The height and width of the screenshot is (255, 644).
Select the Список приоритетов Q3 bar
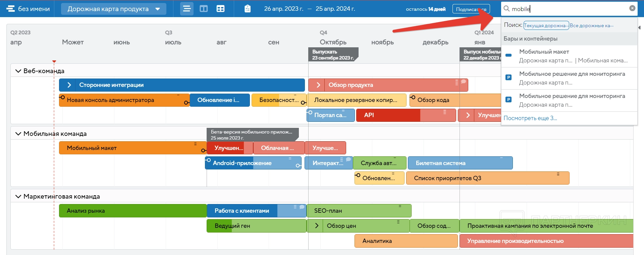click(488, 178)
